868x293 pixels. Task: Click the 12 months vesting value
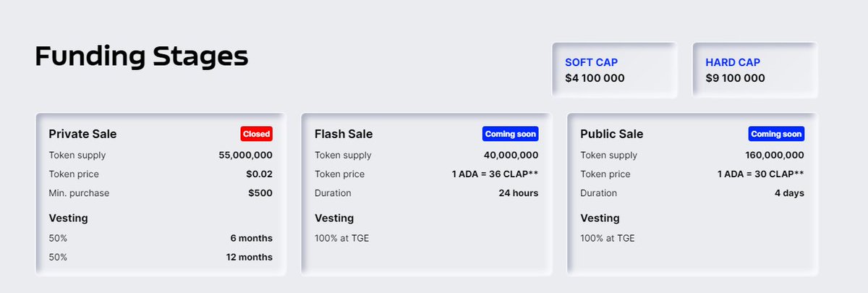click(250, 257)
